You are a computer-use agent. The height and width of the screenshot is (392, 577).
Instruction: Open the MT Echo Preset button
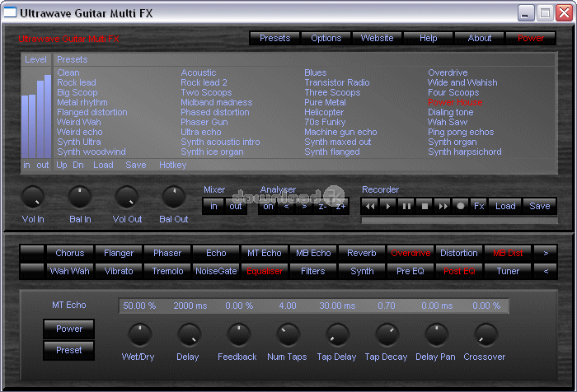(69, 350)
